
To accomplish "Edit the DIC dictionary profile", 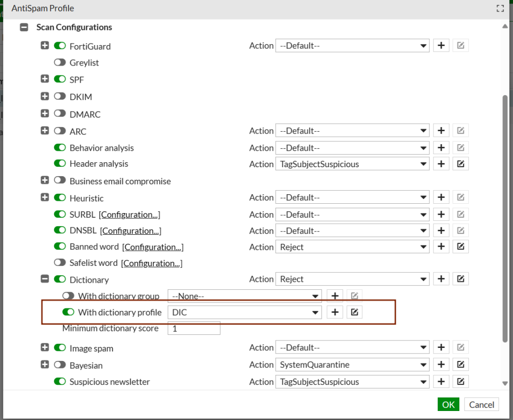I will 354,312.
